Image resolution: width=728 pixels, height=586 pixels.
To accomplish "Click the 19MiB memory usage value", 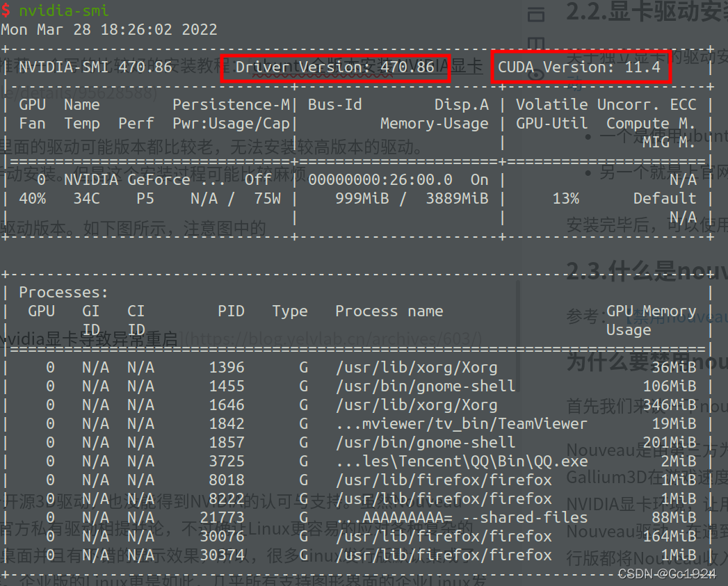I will point(674,424).
